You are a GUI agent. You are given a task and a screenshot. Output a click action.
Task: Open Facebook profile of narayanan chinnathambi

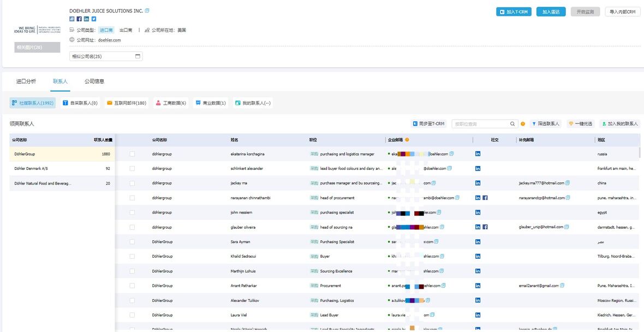485,198
